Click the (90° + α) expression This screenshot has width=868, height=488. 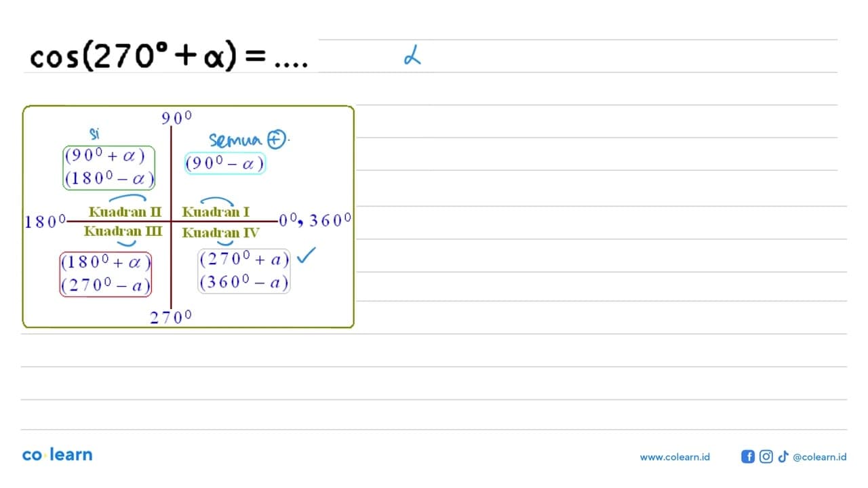point(104,156)
